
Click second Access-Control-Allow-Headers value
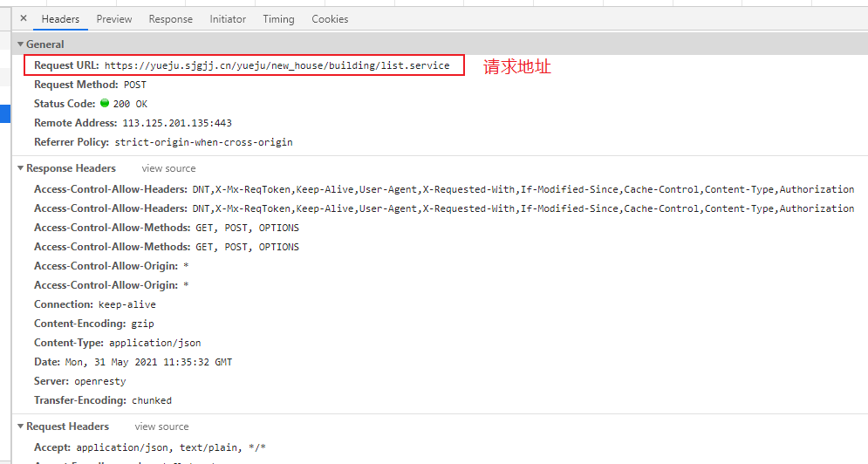pos(523,208)
